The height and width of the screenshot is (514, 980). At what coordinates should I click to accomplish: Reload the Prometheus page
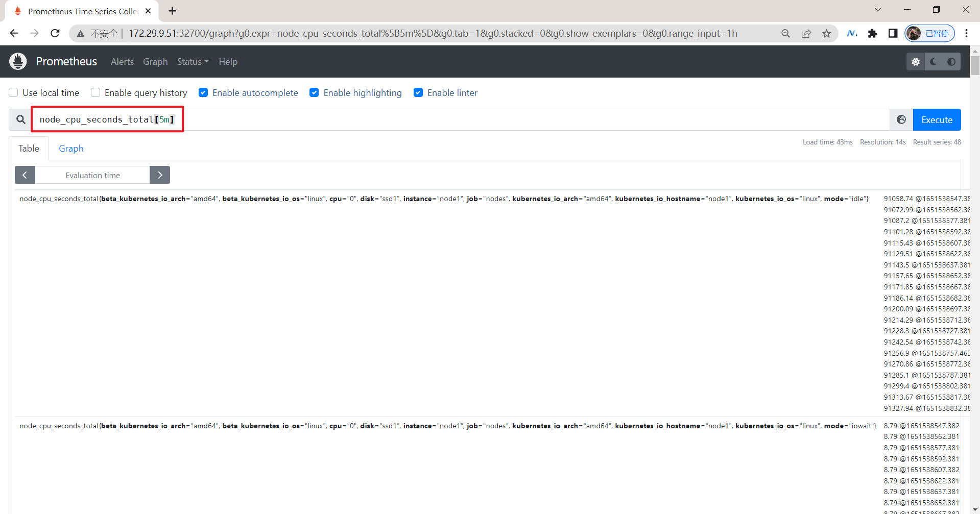tap(55, 33)
